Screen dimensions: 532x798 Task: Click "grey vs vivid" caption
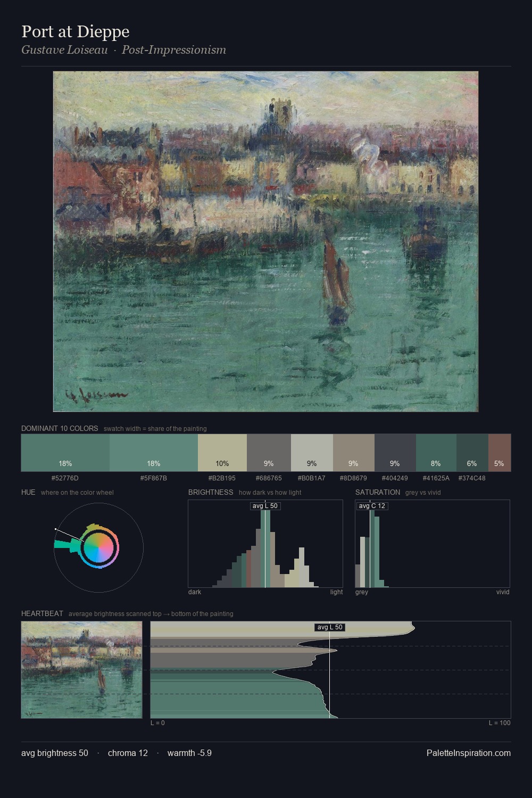click(x=423, y=493)
